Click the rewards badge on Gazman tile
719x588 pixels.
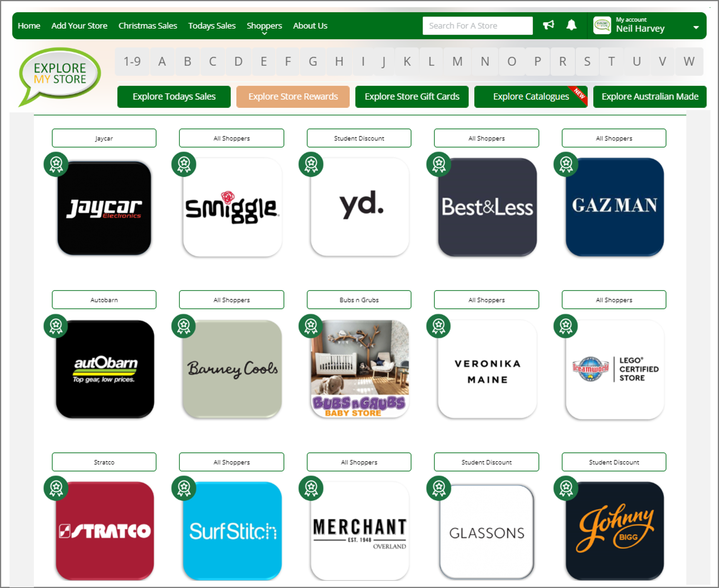pyautogui.click(x=566, y=164)
